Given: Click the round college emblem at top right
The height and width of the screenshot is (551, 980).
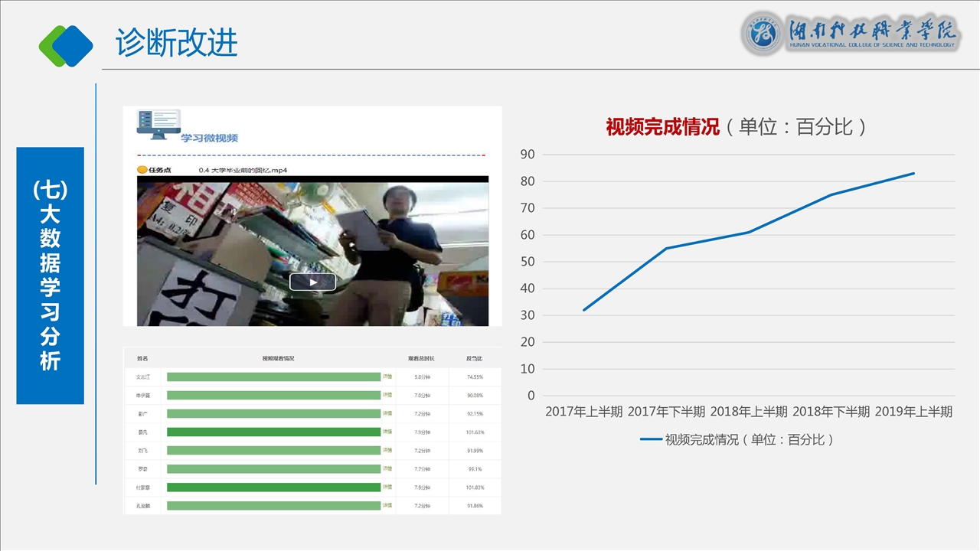Looking at the screenshot, I should pos(763,34).
